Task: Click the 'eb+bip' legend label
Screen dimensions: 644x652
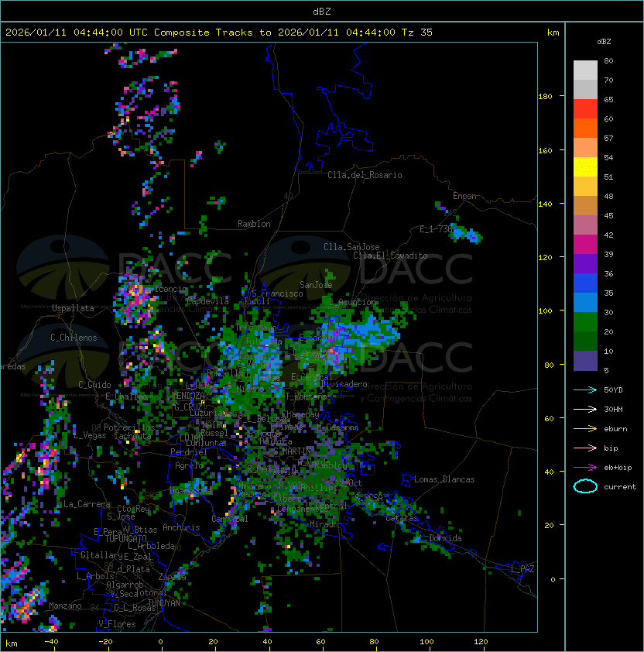Action: coord(618,468)
